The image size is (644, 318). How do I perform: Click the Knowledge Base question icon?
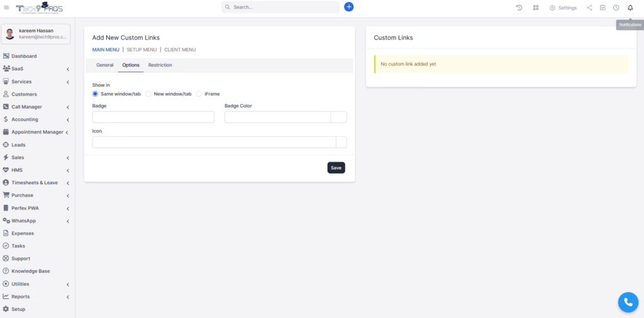6,271
